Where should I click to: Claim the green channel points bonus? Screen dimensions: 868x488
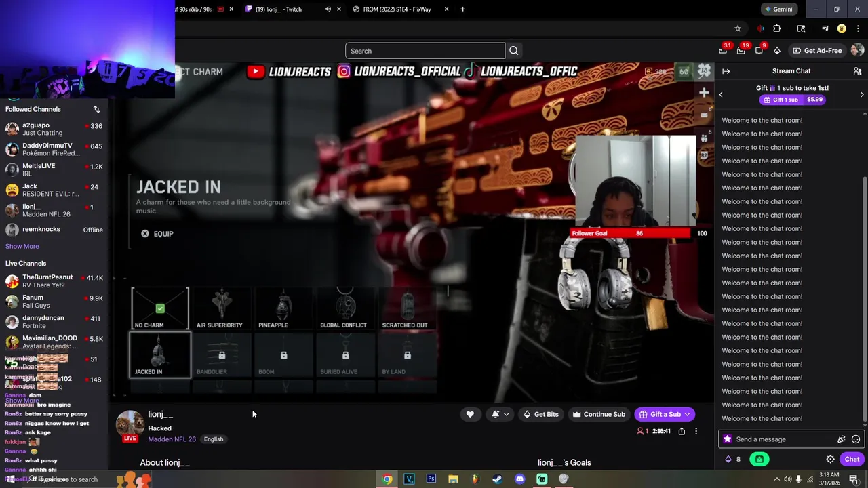click(759, 459)
